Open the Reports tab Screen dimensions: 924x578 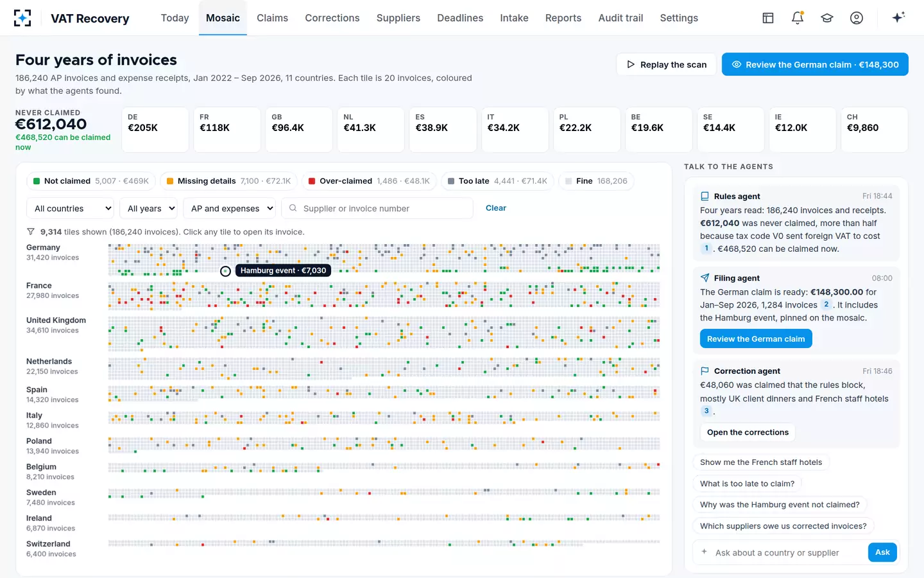tap(563, 18)
